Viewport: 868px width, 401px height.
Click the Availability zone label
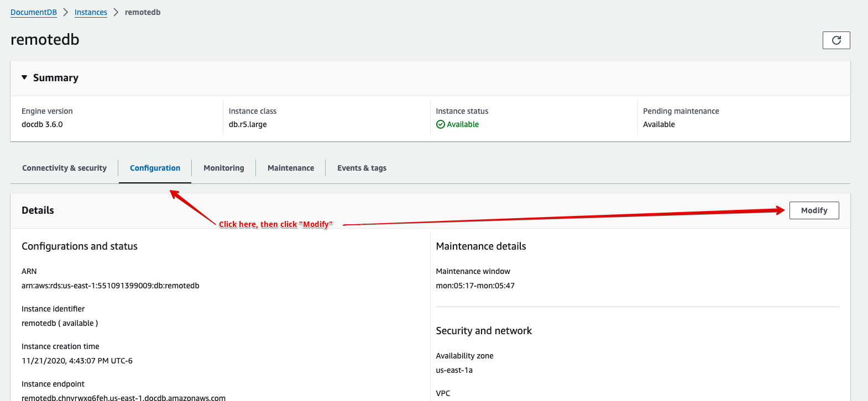465,356
